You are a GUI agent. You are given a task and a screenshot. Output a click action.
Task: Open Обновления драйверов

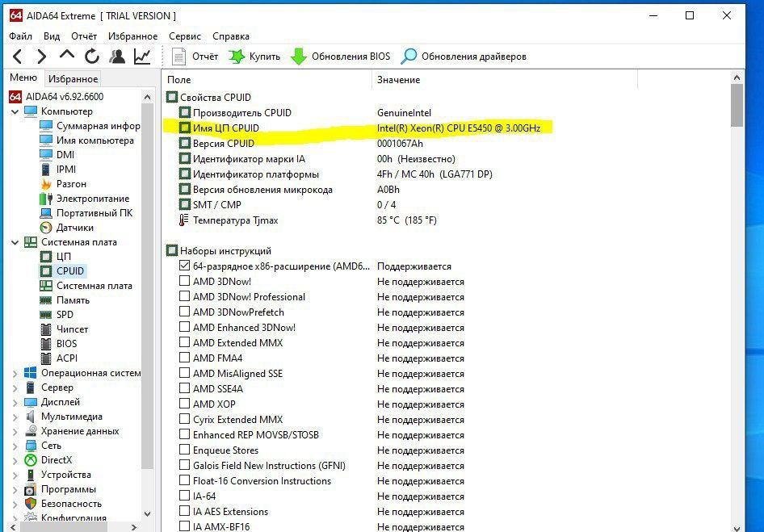(x=464, y=57)
